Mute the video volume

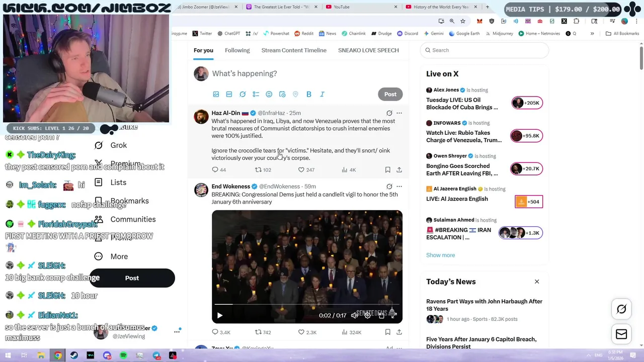(354, 315)
